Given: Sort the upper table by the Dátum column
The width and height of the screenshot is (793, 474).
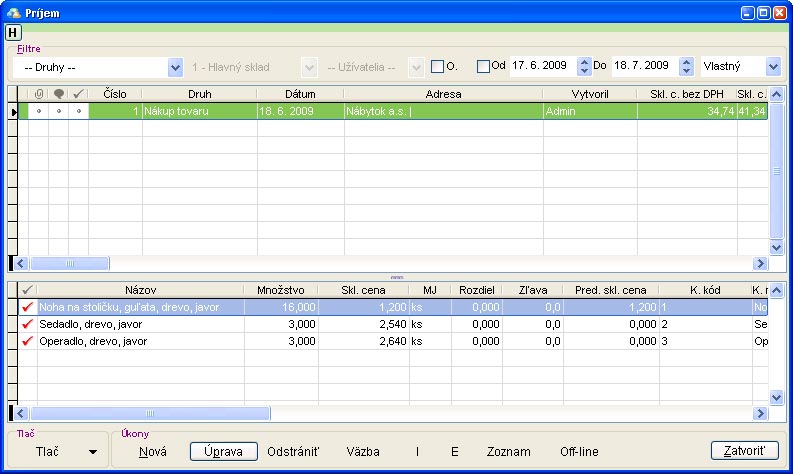Looking at the screenshot, I should pyautogui.click(x=300, y=94).
